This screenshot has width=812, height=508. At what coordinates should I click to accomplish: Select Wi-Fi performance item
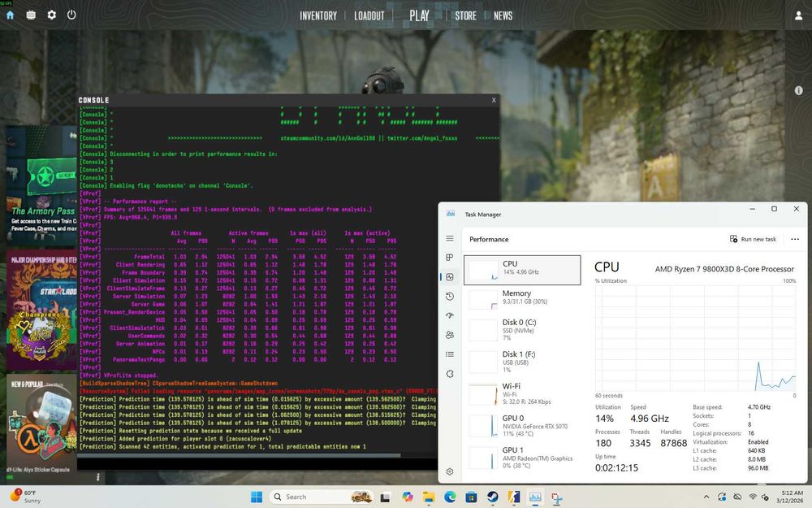(522, 393)
